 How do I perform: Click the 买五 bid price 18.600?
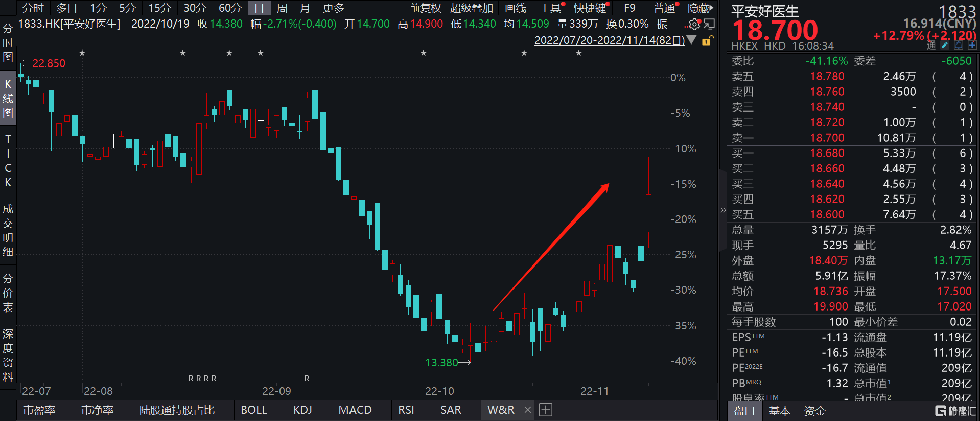tap(827, 214)
